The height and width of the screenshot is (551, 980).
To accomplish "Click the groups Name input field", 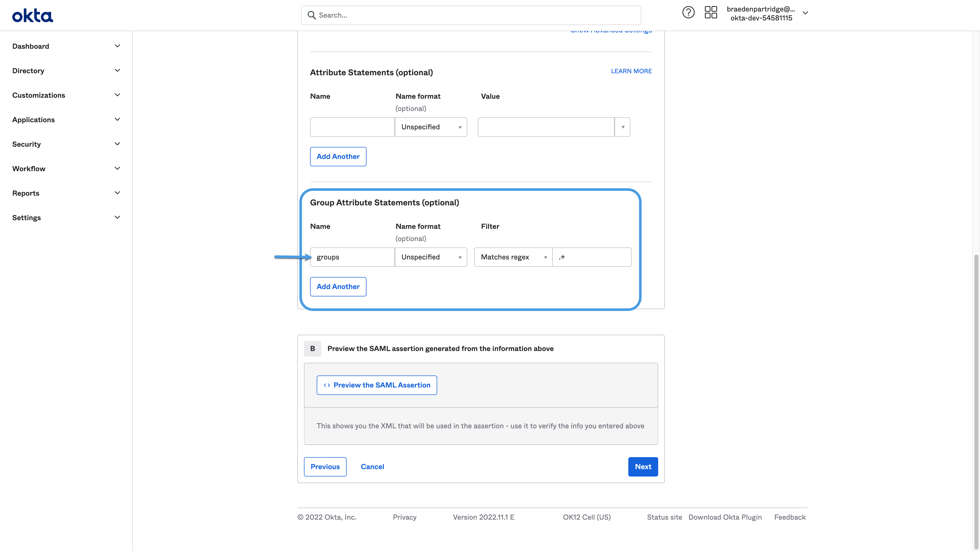I will tap(352, 257).
